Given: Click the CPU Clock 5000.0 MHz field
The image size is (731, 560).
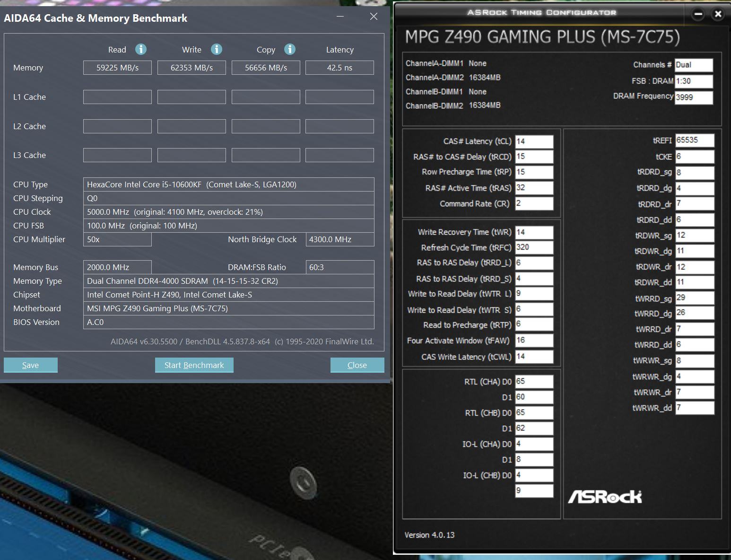Looking at the screenshot, I should (229, 212).
